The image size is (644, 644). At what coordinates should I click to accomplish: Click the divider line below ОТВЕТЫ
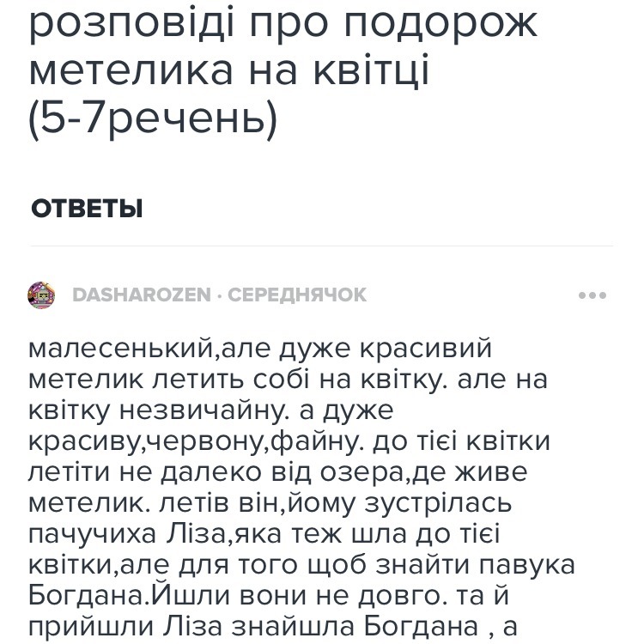322,246
